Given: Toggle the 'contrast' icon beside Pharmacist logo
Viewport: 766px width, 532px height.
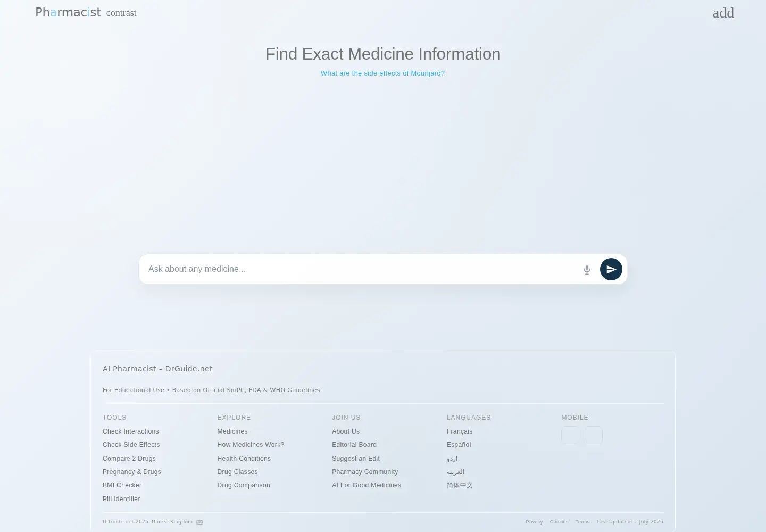Looking at the screenshot, I should 121,13.
